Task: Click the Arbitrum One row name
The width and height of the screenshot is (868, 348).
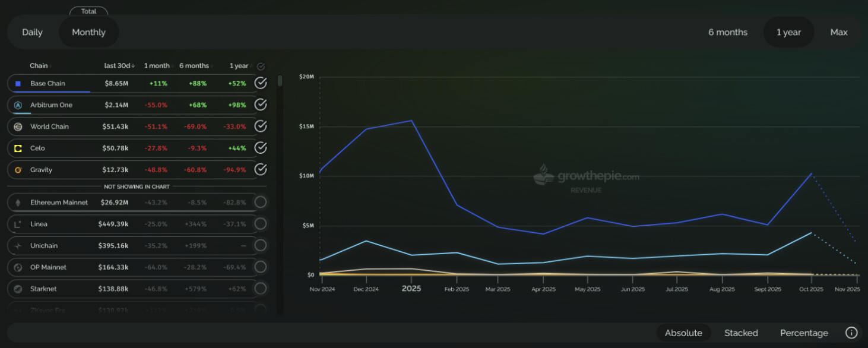Action: 51,105
